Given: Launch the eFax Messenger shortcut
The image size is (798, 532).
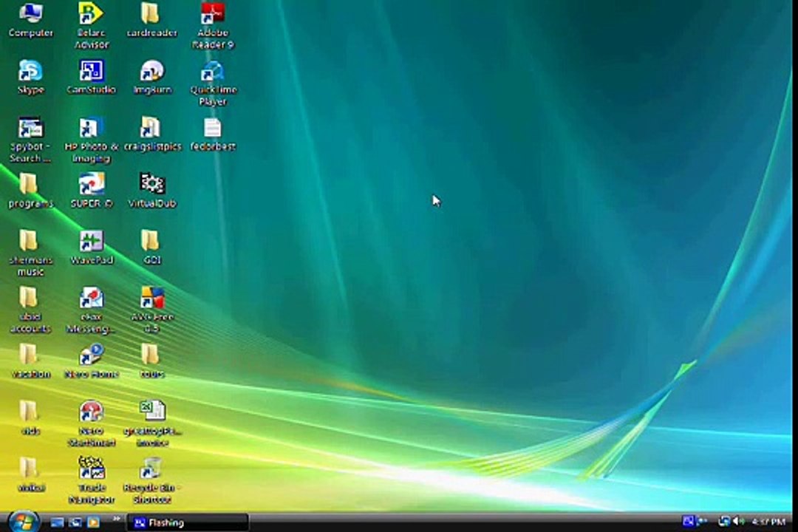Looking at the screenshot, I should coord(91,310).
